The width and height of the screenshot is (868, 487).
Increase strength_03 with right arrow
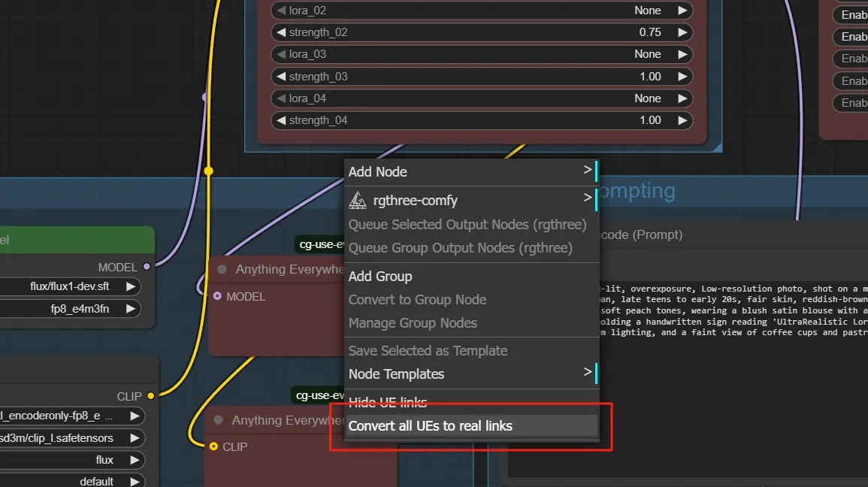pyautogui.click(x=682, y=77)
